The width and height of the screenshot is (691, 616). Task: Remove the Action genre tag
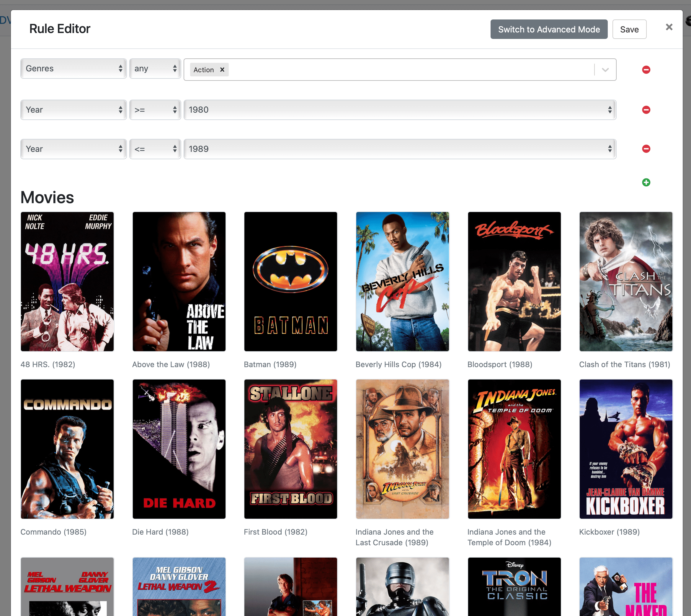(x=222, y=70)
